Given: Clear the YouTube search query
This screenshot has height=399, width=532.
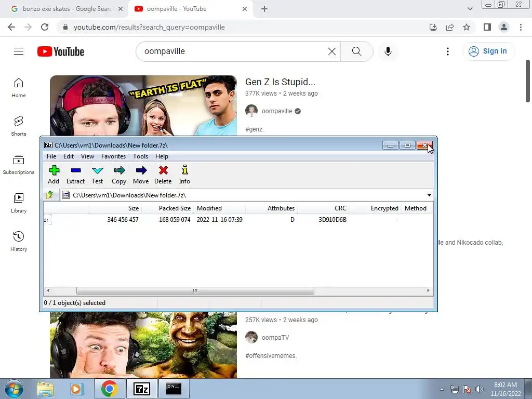Looking at the screenshot, I should [x=332, y=51].
